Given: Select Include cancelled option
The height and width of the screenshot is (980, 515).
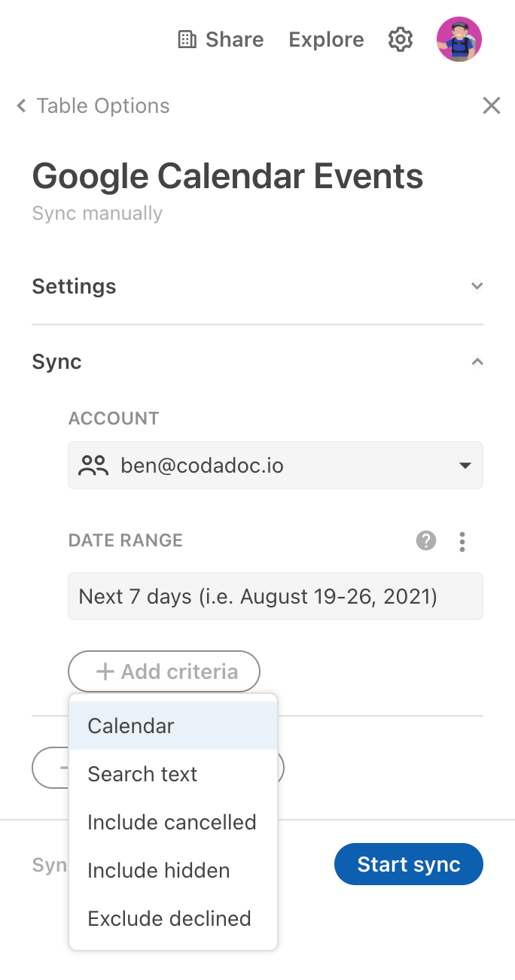Looking at the screenshot, I should (173, 822).
